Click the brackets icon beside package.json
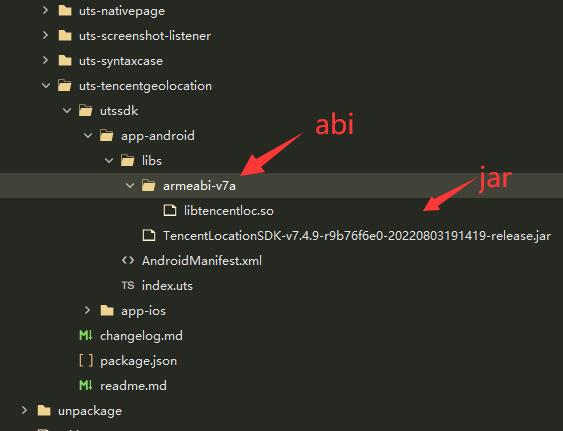This screenshot has height=431, width=563. pyautogui.click(x=86, y=361)
